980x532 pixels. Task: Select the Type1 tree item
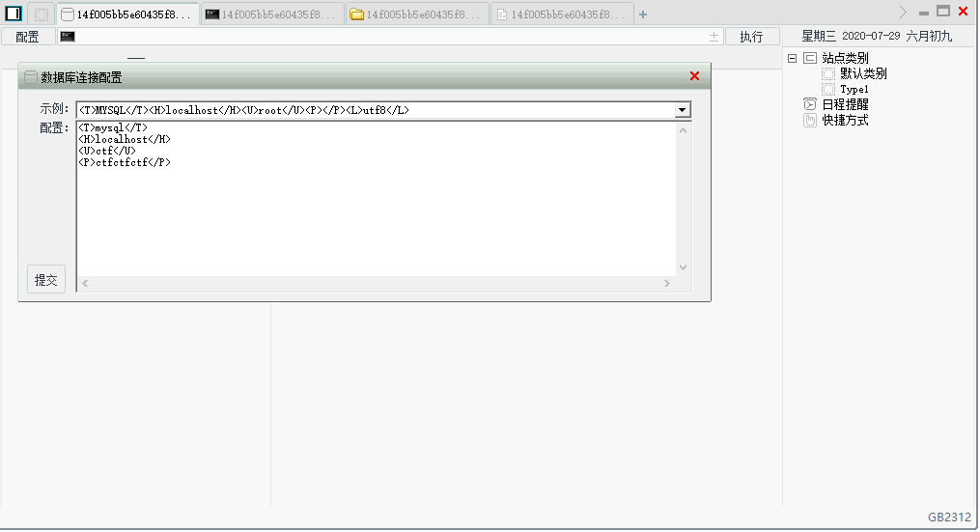[x=854, y=90]
